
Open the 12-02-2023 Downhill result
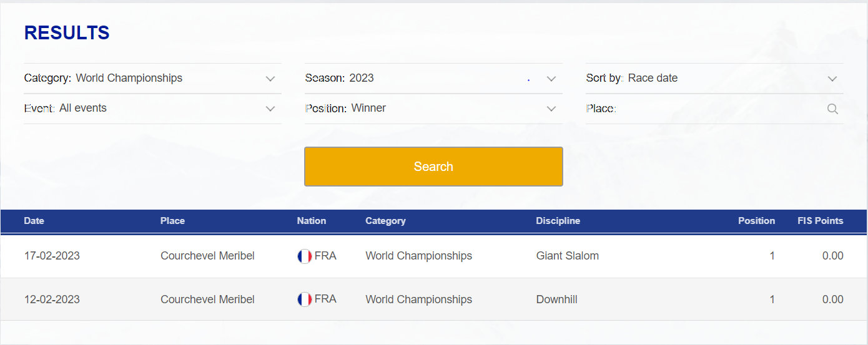(433, 299)
